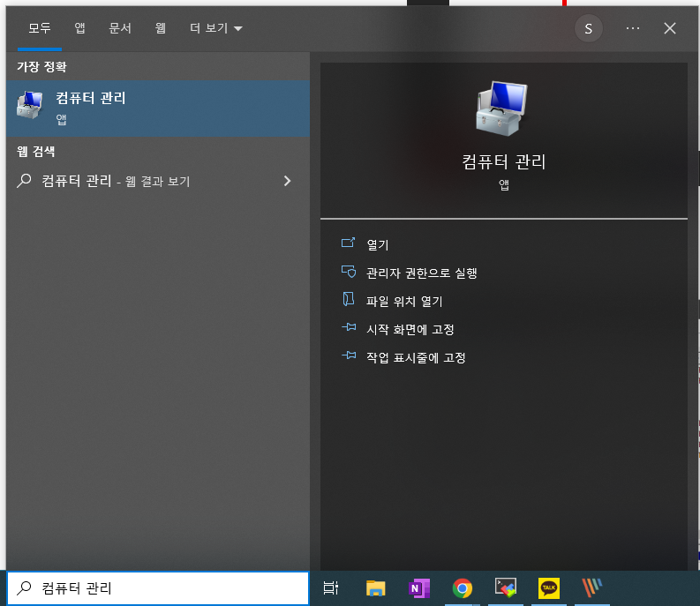Screen dimensions: 700x606
Task: Open the three-dot options menu
Action: [x=633, y=28]
